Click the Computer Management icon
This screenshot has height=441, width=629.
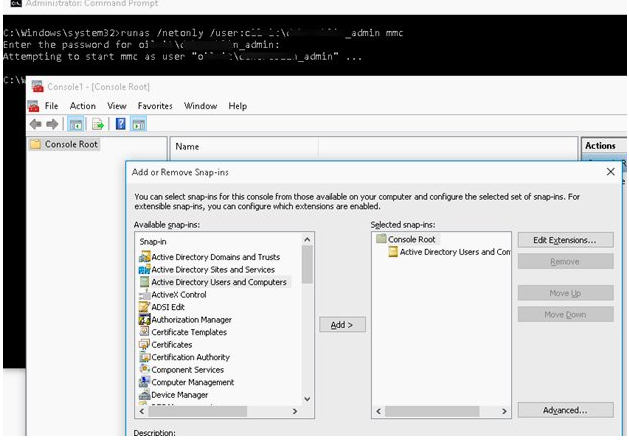(x=144, y=382)
